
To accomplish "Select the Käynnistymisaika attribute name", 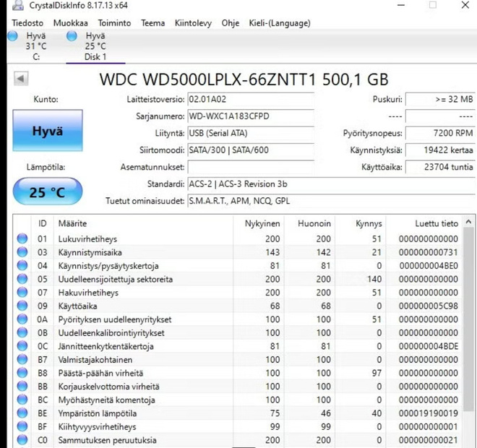I will 90,252.
